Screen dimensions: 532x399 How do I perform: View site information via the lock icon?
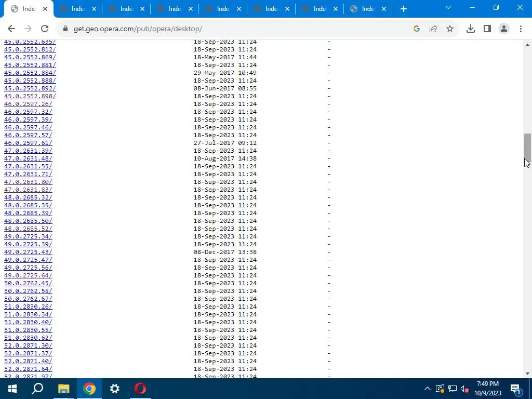coord(65,29)
